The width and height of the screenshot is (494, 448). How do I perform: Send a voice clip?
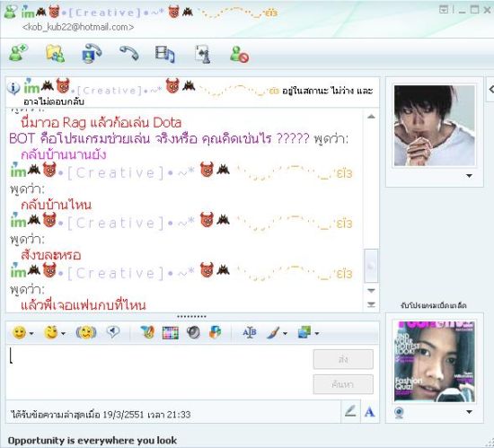coord(113,331)
